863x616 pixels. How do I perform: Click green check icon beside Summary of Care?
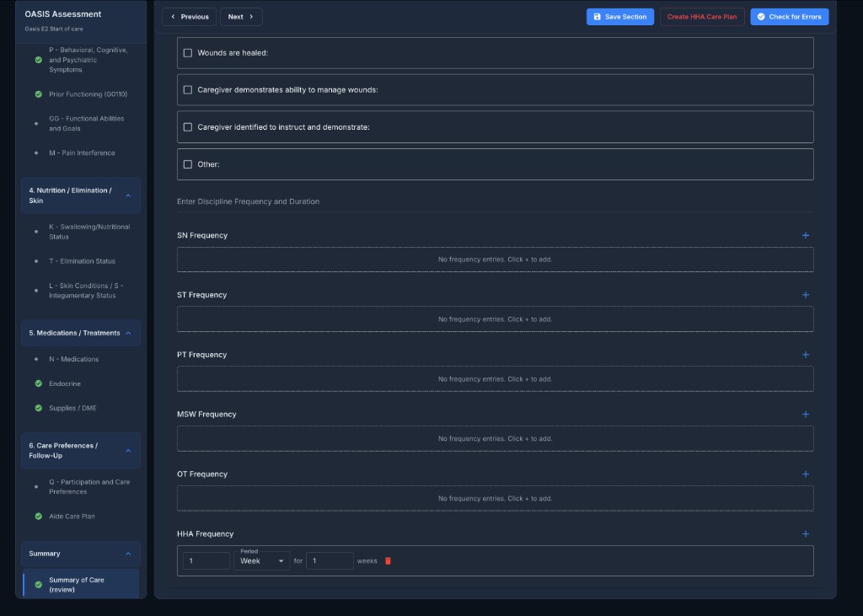39,585
